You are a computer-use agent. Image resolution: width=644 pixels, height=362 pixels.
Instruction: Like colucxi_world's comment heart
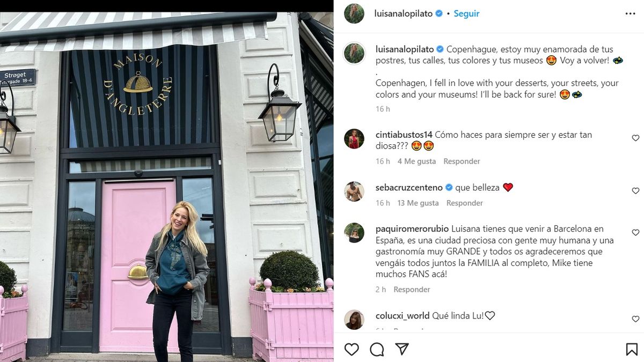[635, 319]
